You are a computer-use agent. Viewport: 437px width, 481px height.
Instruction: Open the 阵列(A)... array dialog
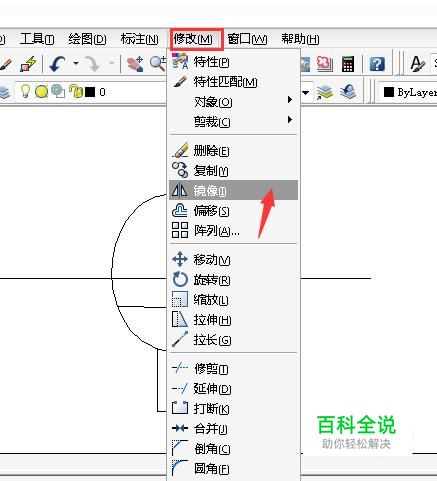pyautogui.click(x=233, y=230)
